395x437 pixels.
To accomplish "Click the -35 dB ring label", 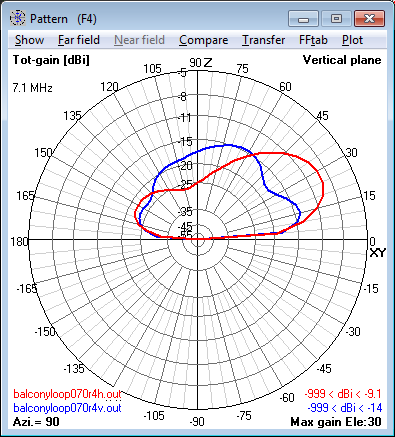I will (x=185, y=211).
